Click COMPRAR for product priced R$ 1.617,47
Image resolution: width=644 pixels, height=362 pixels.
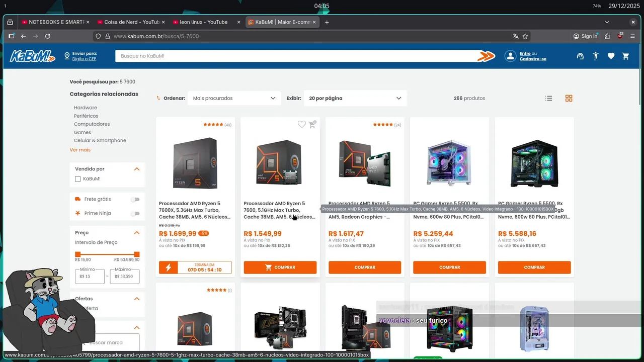point(365,267)
